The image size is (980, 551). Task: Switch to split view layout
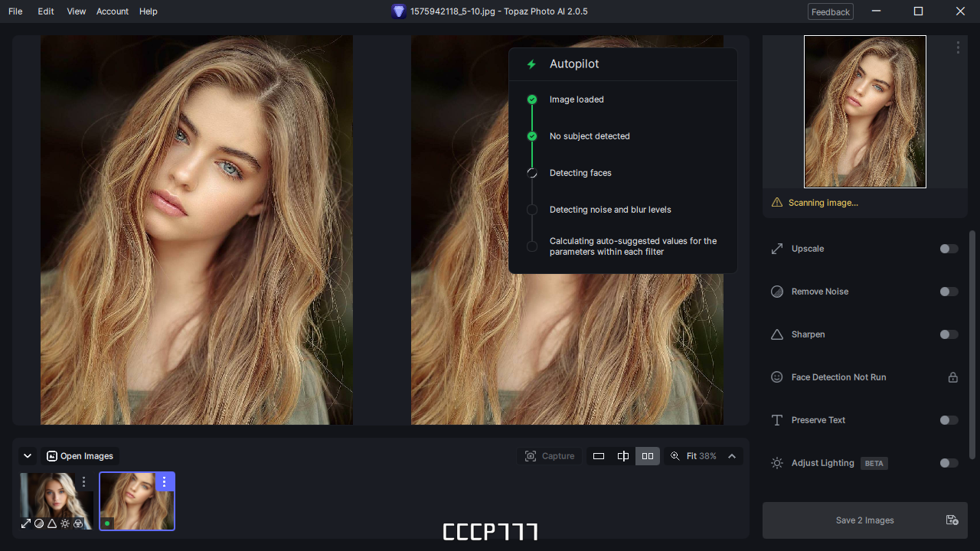(x=623, y=456)
